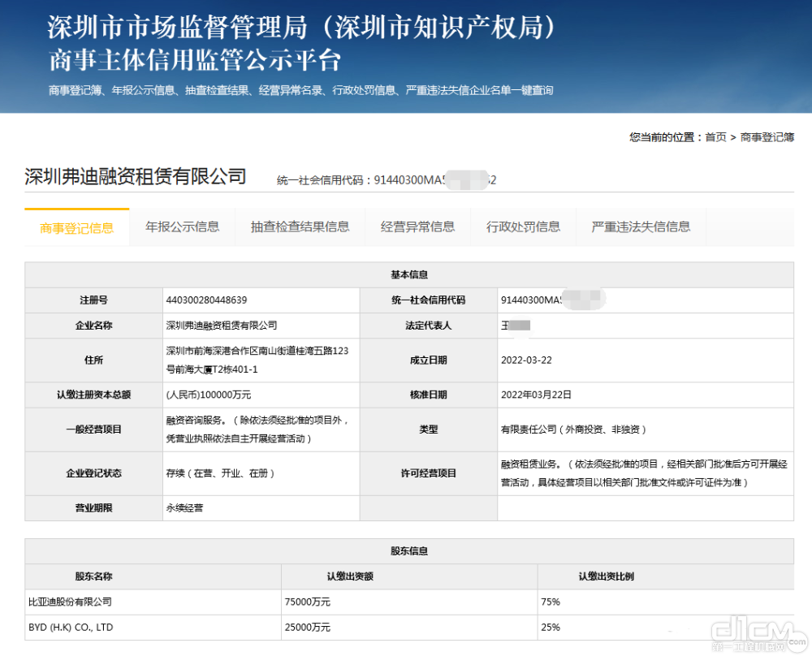Click the 住所 label cell
This screenshot has width=812, height=656.
click(93, 360)
